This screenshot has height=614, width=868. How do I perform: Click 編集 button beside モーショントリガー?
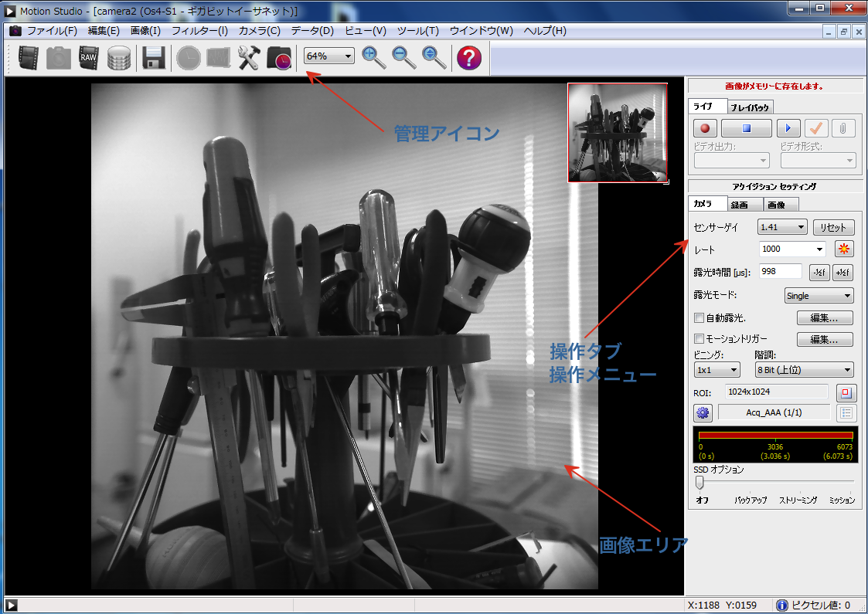tap(825, 339)
